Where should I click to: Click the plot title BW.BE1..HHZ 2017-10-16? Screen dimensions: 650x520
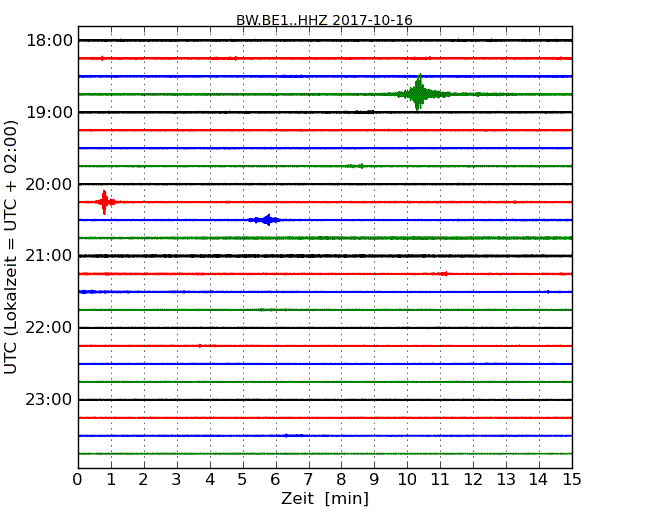point(324,20)
